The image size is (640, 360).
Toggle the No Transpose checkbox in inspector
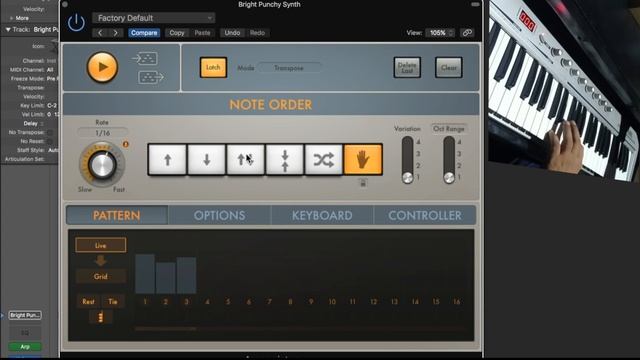(x=50, y=132)
